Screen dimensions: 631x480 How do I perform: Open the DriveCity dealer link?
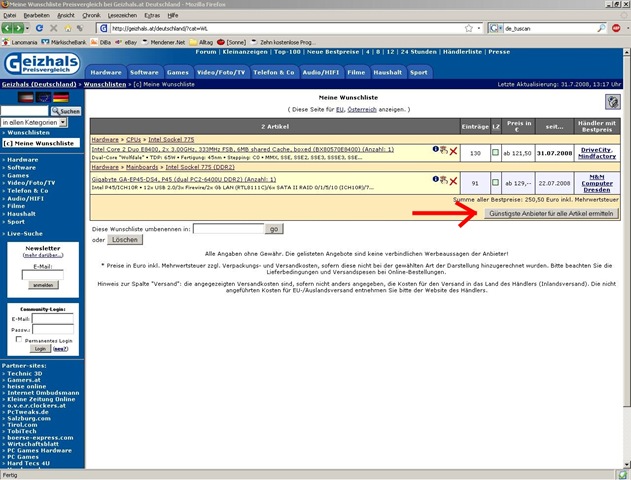click(596, 150)
